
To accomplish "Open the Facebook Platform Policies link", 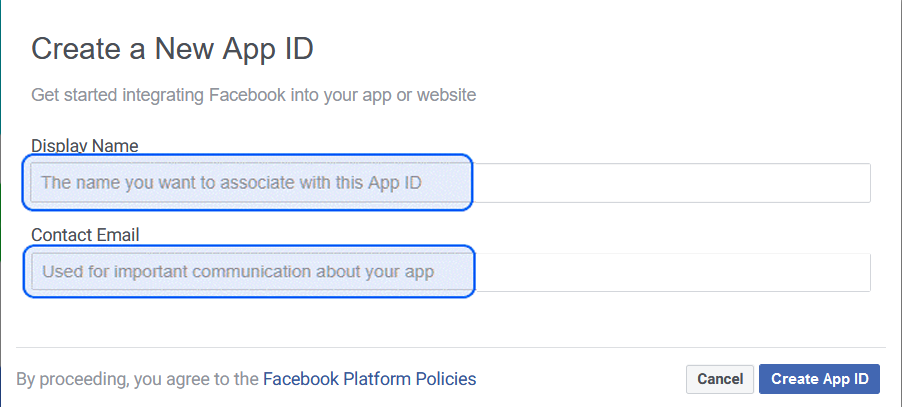I will click(369, 379).
